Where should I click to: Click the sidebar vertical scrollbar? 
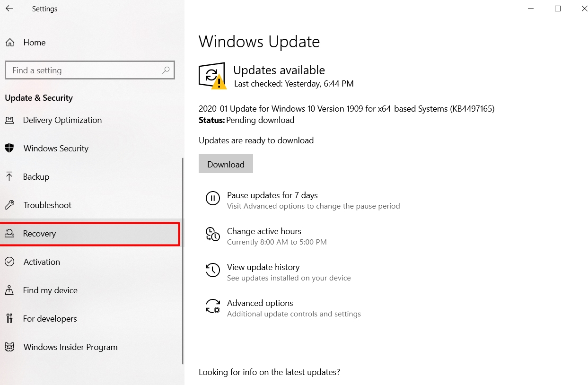[x=183, y=260]
